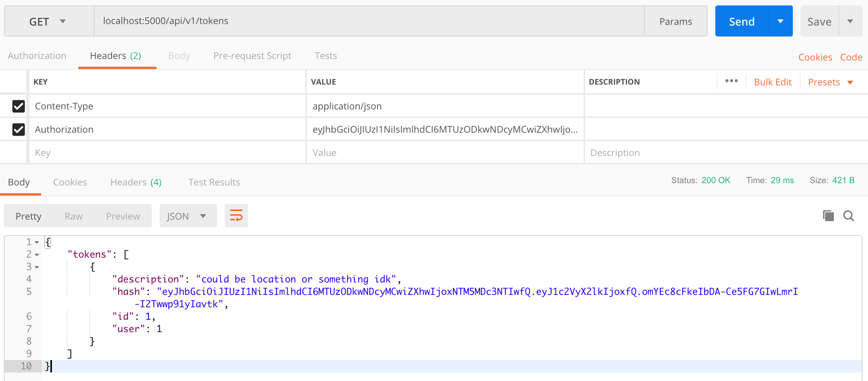Image resolution: width=868 pixels, height=381 pixels.
Task: Collapse the tokens array at line 2
Action: point(37,255)
